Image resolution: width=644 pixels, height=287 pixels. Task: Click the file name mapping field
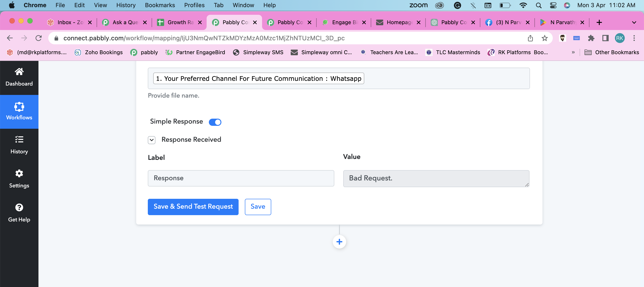339,78
